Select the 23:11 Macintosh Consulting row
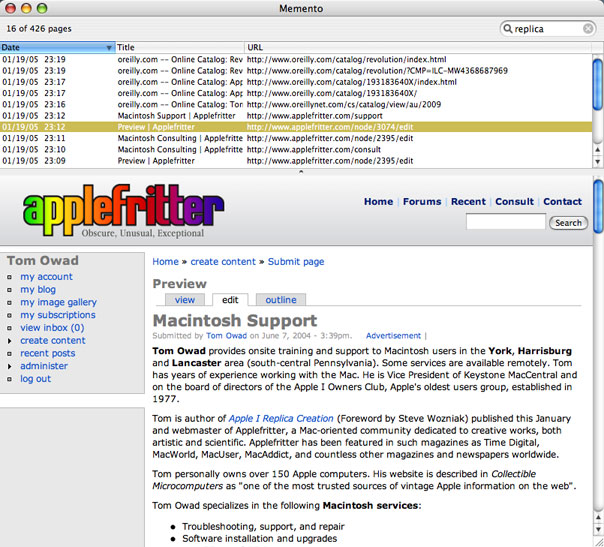Screen dimensions: 604x547 (296, 138)
